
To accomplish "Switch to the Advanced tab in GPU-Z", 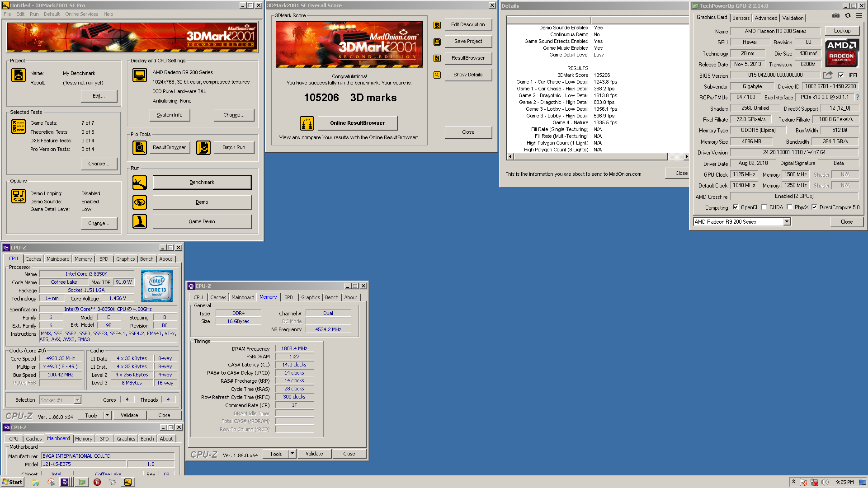I will 766,18.
